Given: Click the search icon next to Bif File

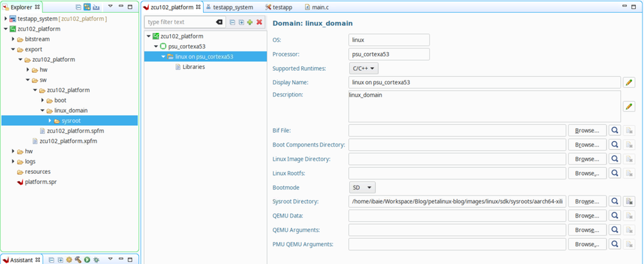Looking at the screenshot, I should pyautogui.click(x=616, y=131).
